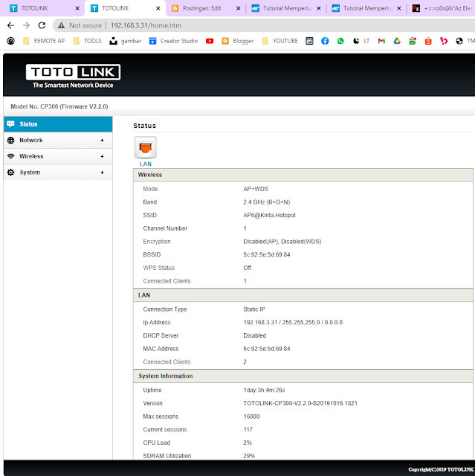Viewport: 475px width, 476px height.
Task: Open the YOUTUBE bookmark folder
Action: [280, 41]
